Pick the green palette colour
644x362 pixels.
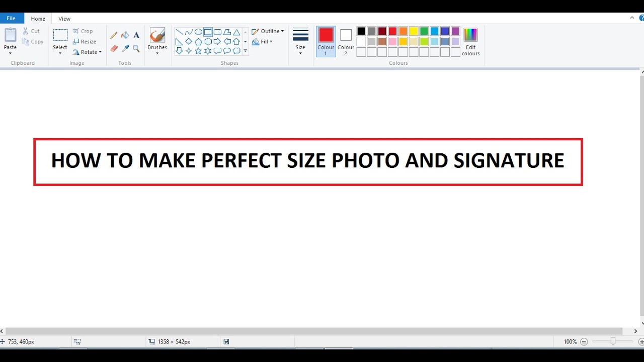tap(424, 31)
